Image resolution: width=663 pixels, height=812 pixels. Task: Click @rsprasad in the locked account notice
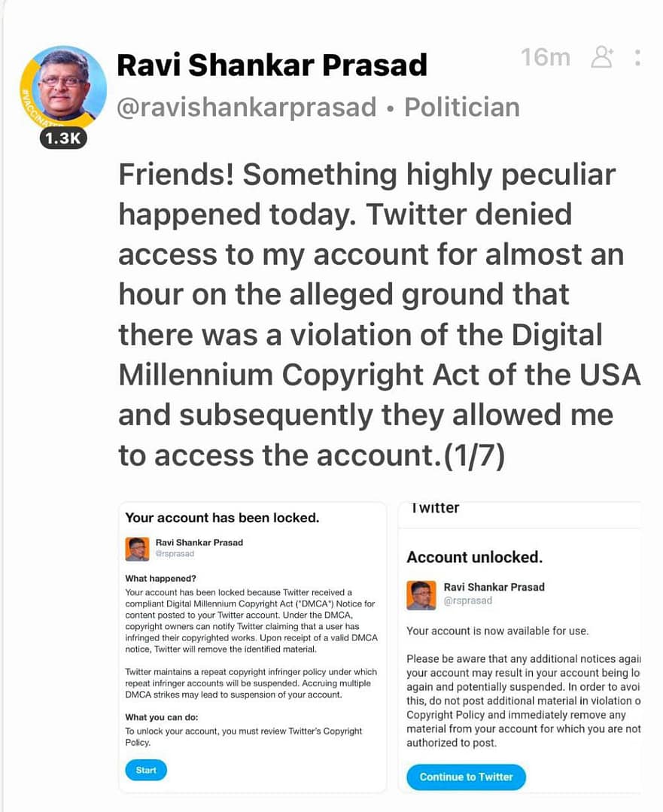tap(175, 554)
